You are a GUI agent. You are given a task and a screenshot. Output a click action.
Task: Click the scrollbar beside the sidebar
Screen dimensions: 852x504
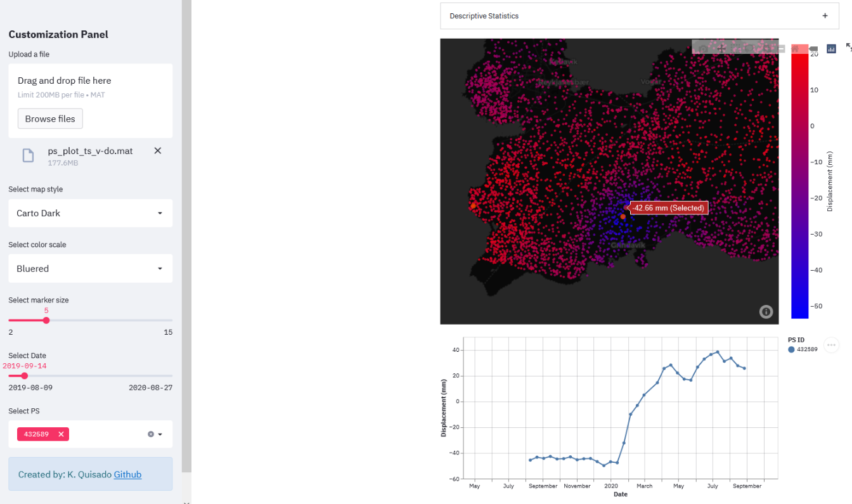pos(187,254)
